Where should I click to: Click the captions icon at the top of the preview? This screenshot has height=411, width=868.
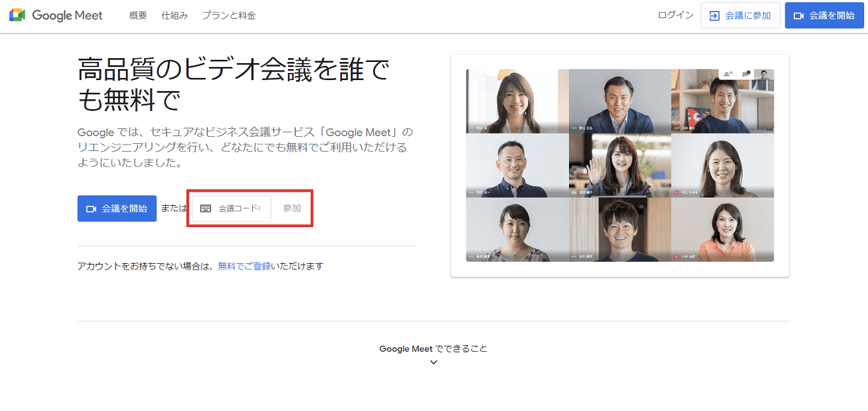tap(745, 74)
